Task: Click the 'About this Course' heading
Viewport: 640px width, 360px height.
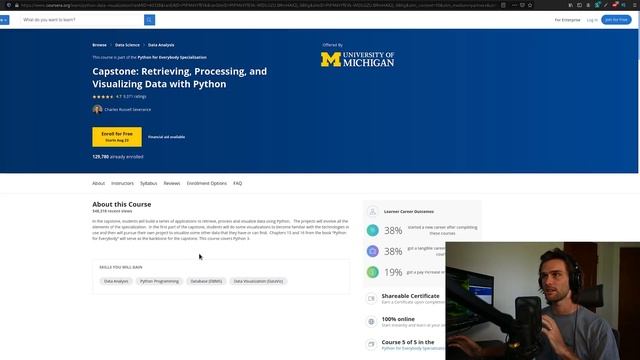Action: [122, 204]
